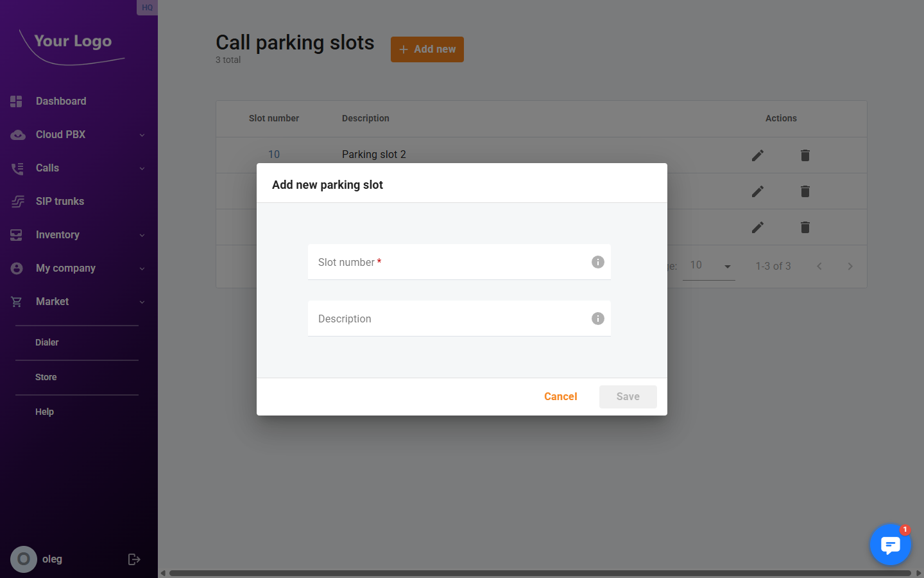The height and width of the screenshot is (578, 924).
Task: Open the chat support bubble
Action: click(891, 545)
